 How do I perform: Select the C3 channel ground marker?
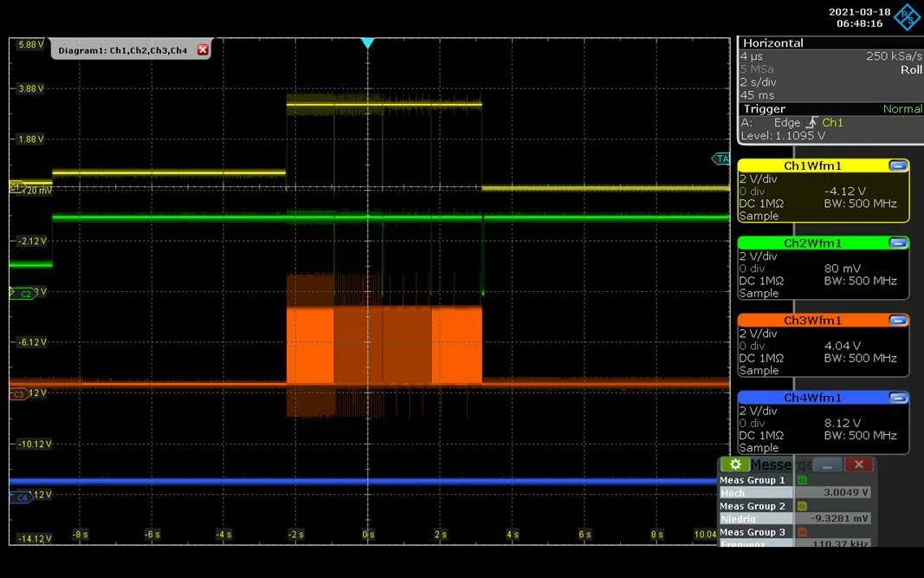click(18, 394)
